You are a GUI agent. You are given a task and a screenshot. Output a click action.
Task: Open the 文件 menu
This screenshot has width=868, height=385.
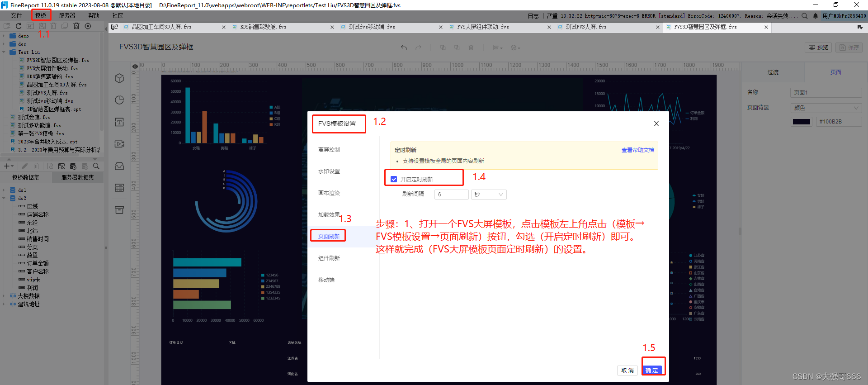click(17, 15)
